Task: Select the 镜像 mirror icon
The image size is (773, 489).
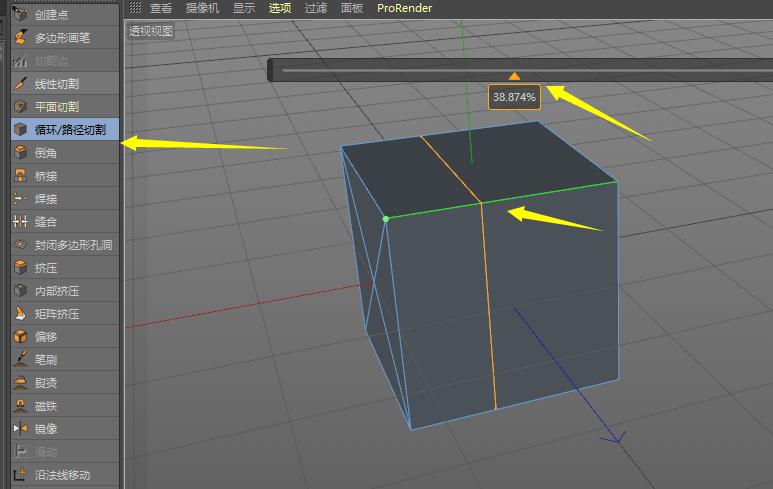Action: (x=20, y=428)
